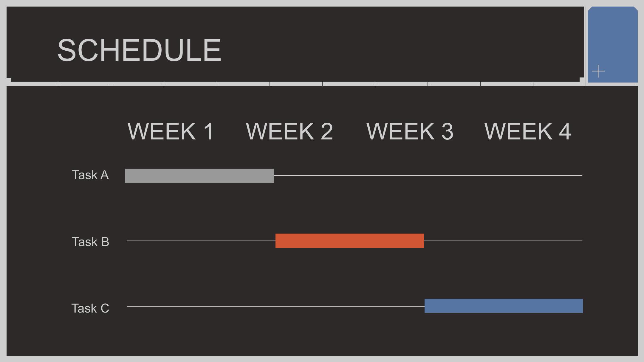The image size is (644, 362).
Task: Click the segmented divider strip below title
Action: [295, 84]
